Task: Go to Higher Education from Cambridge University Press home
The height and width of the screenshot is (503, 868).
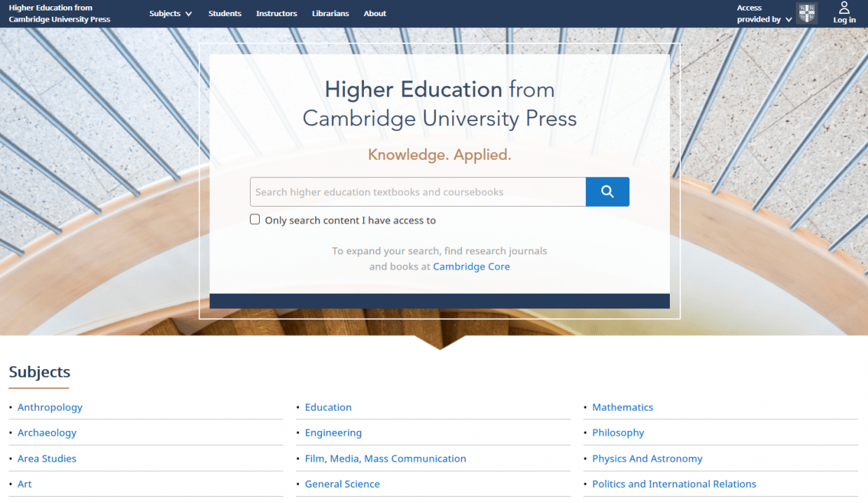Action: 59,13
